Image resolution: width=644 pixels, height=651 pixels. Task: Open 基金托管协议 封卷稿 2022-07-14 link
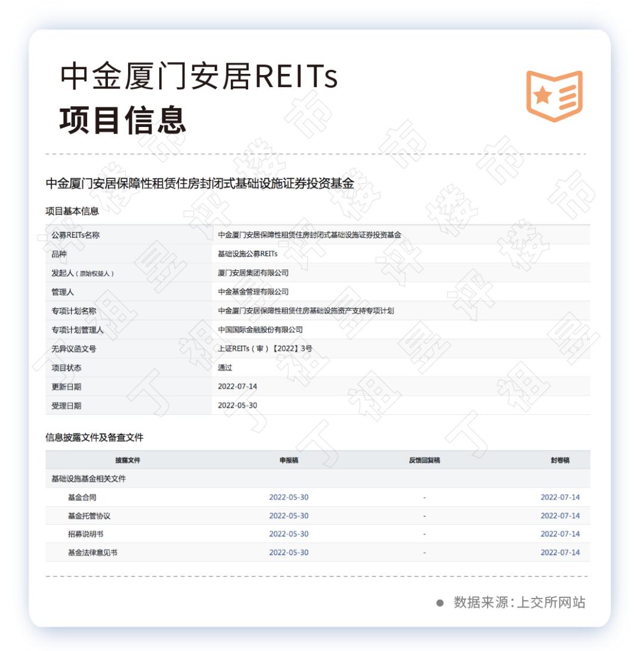coord(560,516)
